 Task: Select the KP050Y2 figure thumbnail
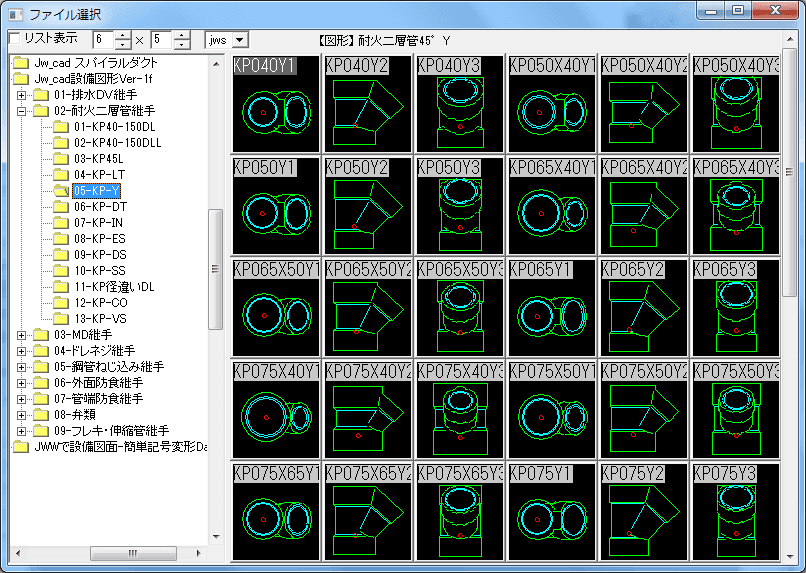tap(367, 205)
